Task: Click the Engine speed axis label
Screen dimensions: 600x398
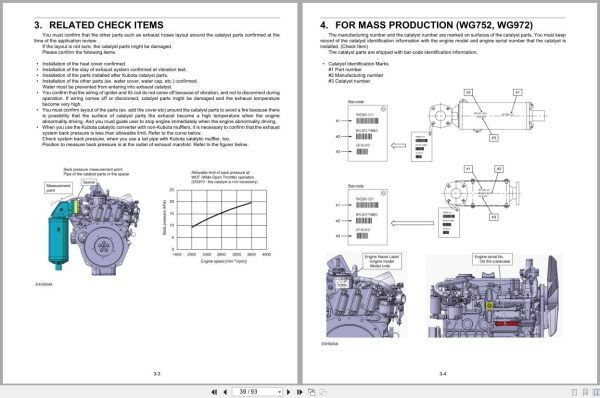Action: pyautogui.click(x=224, y=261)
